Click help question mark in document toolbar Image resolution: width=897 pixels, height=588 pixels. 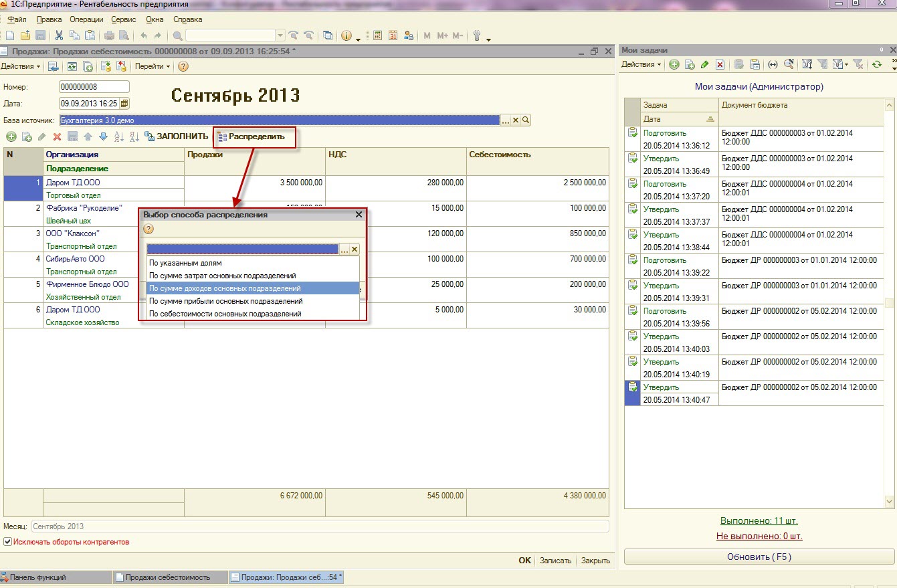(183, 66)
